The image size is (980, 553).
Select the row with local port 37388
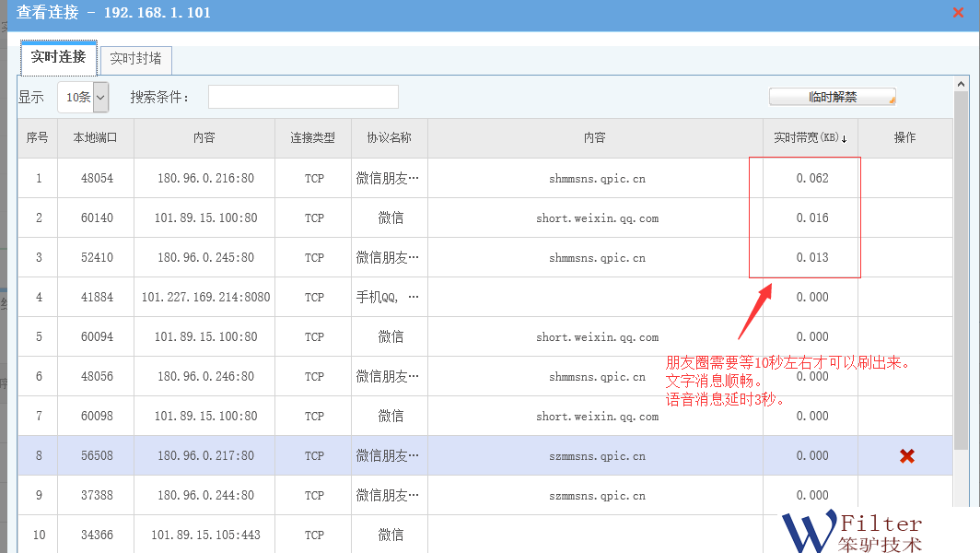[x=97, y=495]
